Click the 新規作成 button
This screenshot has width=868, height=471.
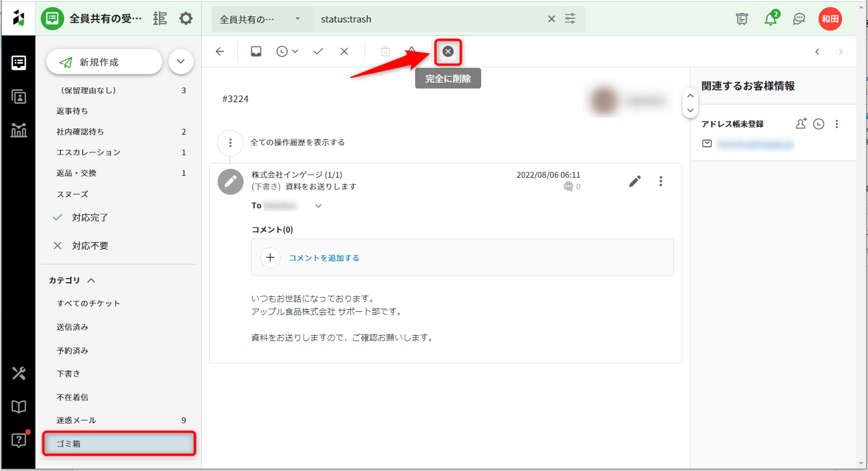click(x=104, y=62)
